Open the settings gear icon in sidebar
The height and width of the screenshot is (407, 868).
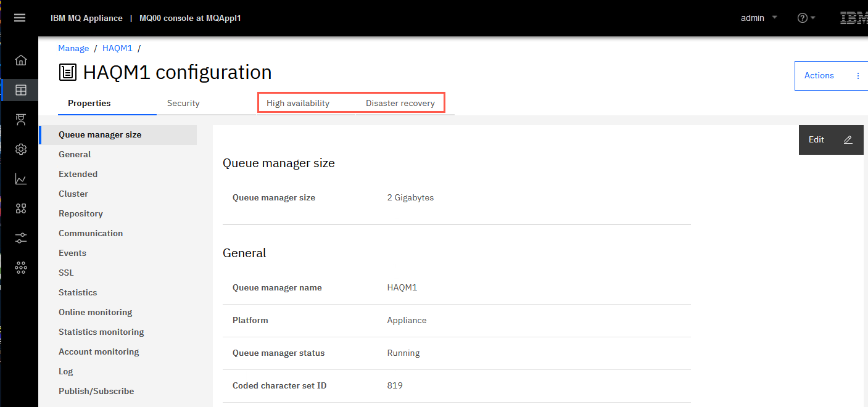tap(21, 149)
